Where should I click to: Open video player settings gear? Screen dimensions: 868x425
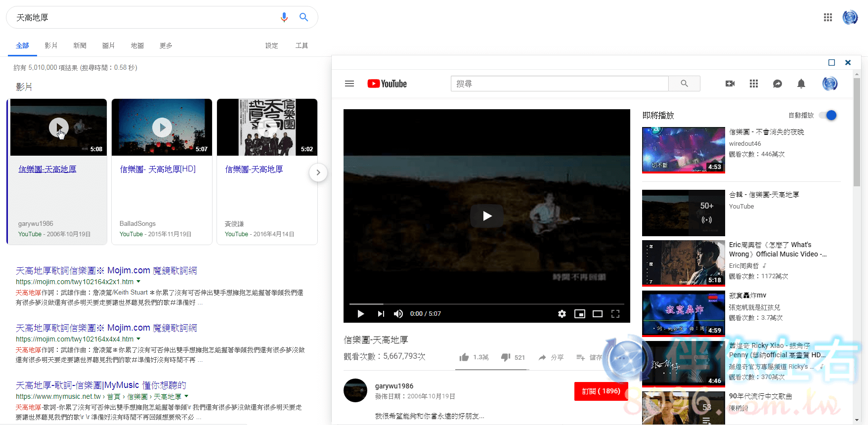click(x=562, y=314)
